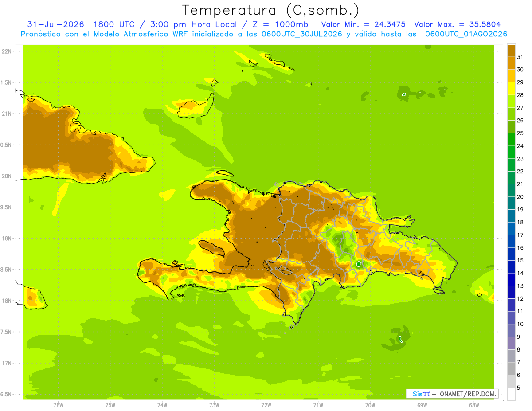Click the latitude axis label "7.5N"
This screenshot has height=411, width=532.
(6, 333)
